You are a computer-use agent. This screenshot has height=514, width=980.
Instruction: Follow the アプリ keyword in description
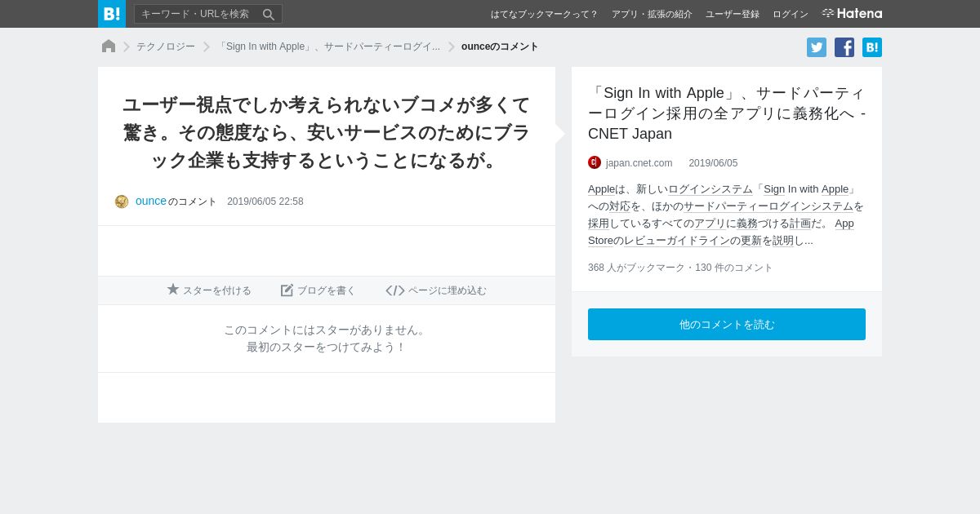(x=710, y=224)
